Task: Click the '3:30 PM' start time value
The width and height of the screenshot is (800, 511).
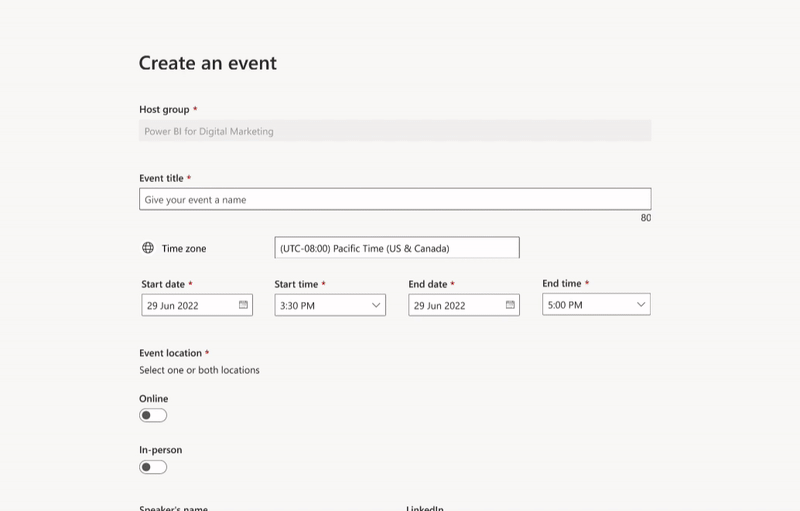Action: 297,305
